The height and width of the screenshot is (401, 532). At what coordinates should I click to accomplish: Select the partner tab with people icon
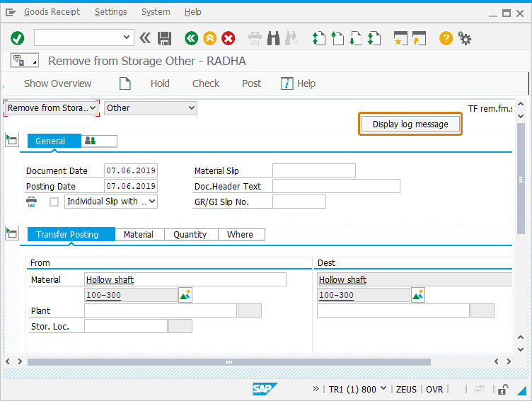[99, 141]
